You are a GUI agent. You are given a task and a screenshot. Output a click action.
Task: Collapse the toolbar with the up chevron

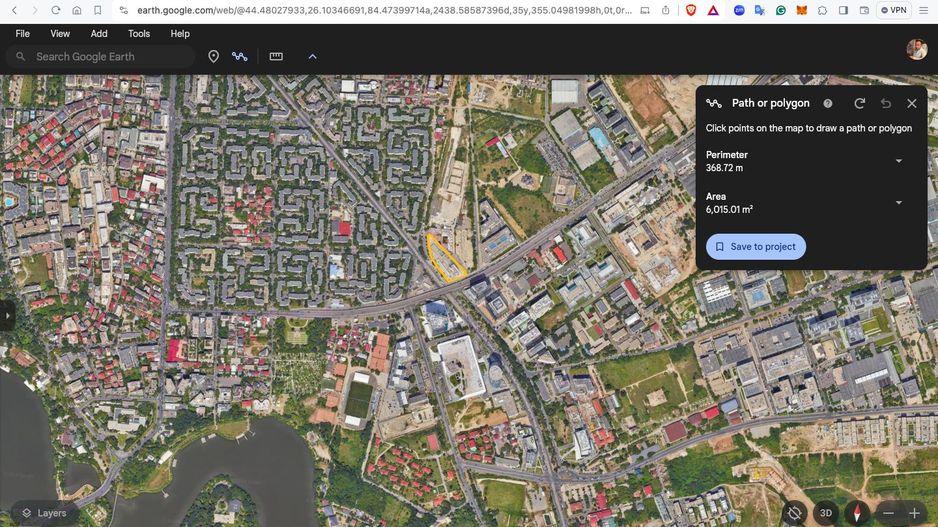click(312, 57)
